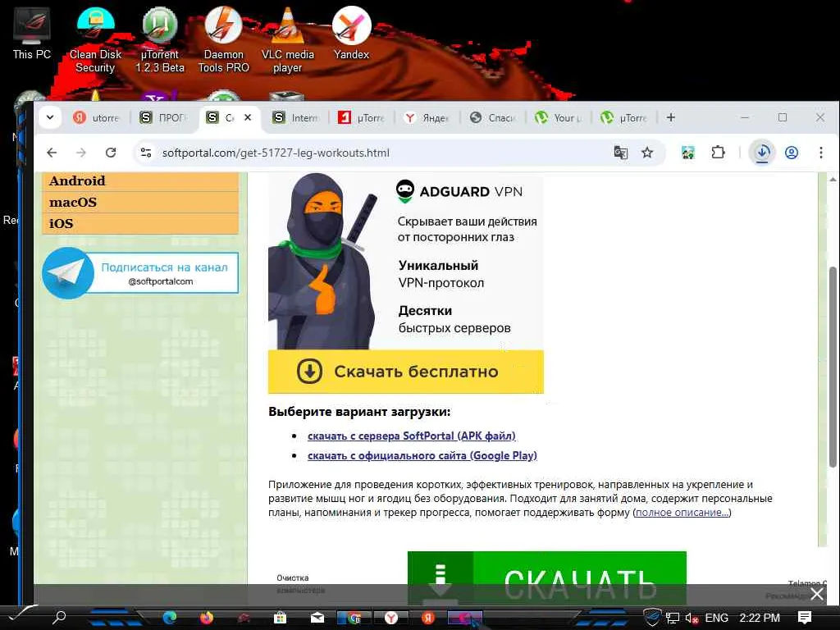Select iOS category in sidebar
The width and height of the screenshot is (840, 630).
[140, 223]
